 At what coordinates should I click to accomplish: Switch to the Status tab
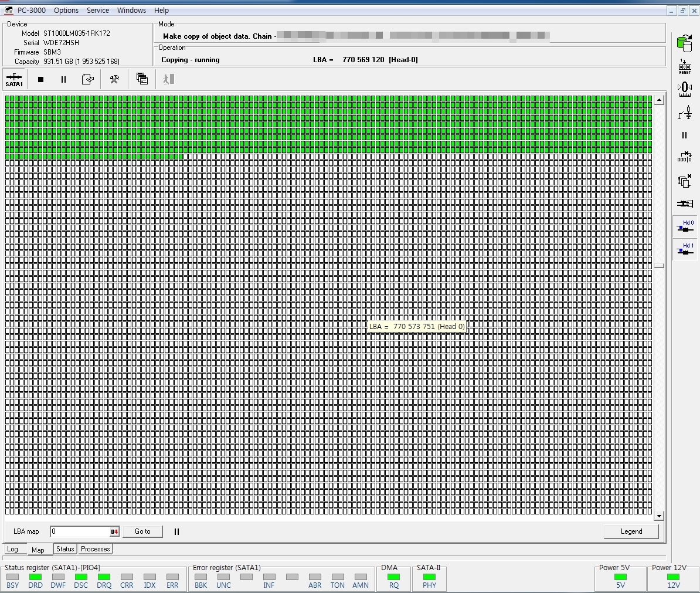tap(65, 549)
